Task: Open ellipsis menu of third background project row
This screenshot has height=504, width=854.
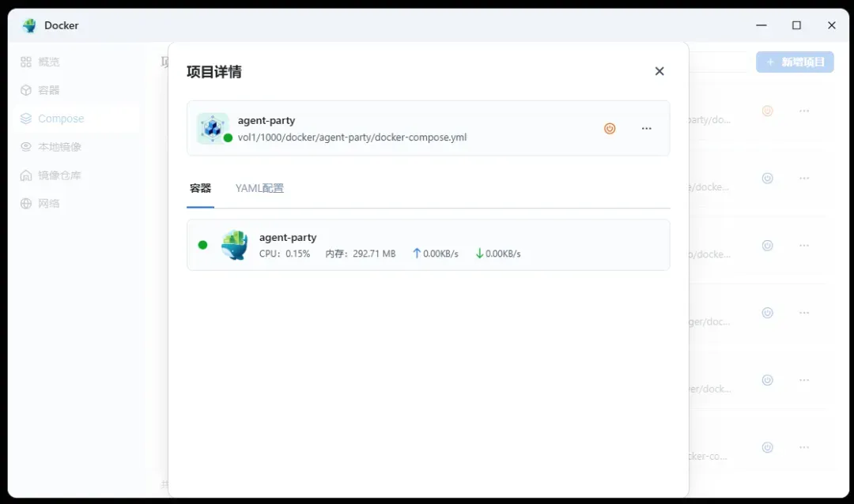Action: click(x=804, y=246)
